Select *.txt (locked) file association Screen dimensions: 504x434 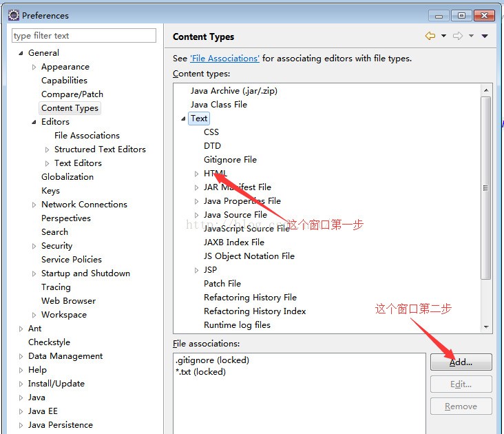(x=200, y=372)
